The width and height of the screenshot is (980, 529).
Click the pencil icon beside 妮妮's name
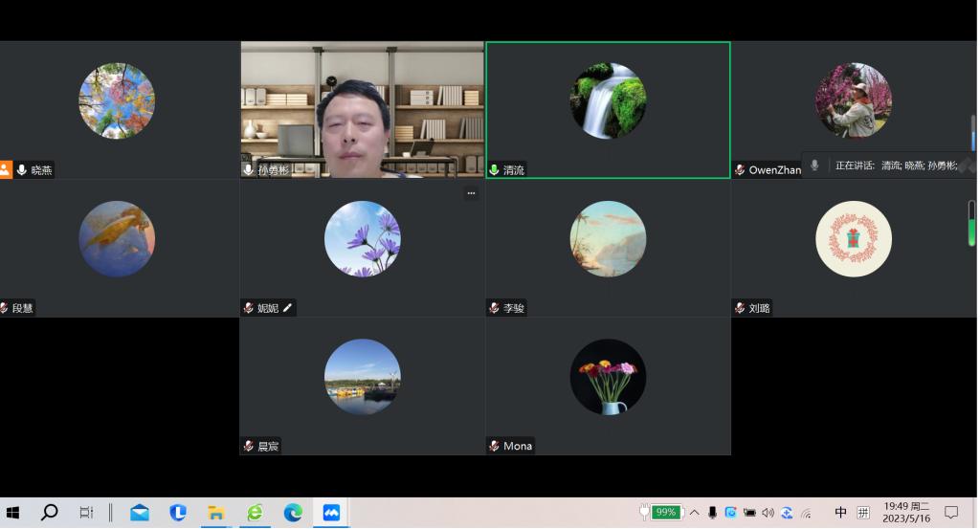pos(287,308)
